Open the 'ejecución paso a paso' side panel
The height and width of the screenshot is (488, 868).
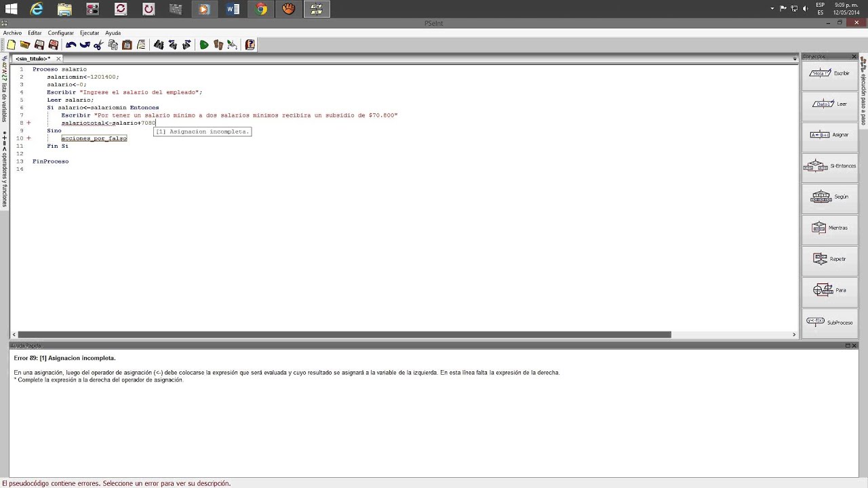[863, 91]
